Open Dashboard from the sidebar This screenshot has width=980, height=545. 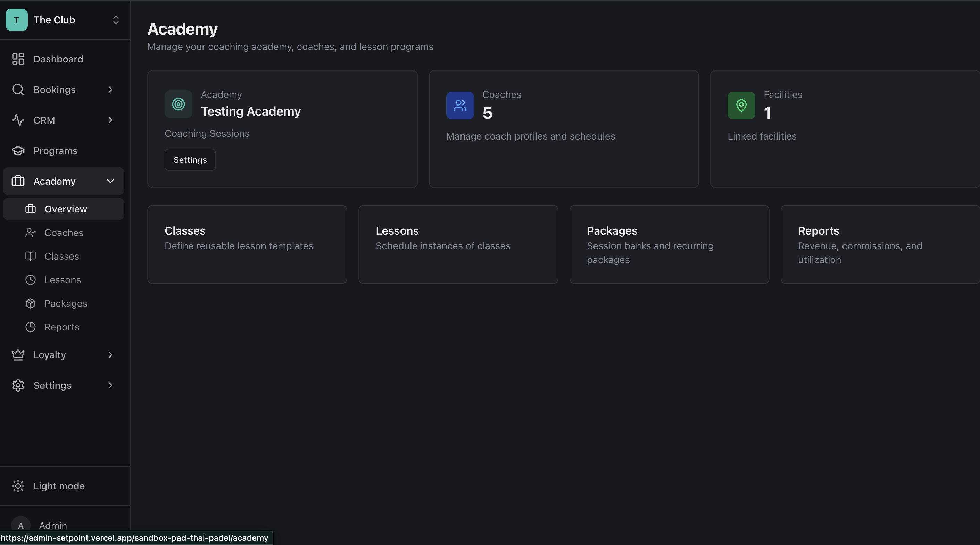(x=63, y=59)
